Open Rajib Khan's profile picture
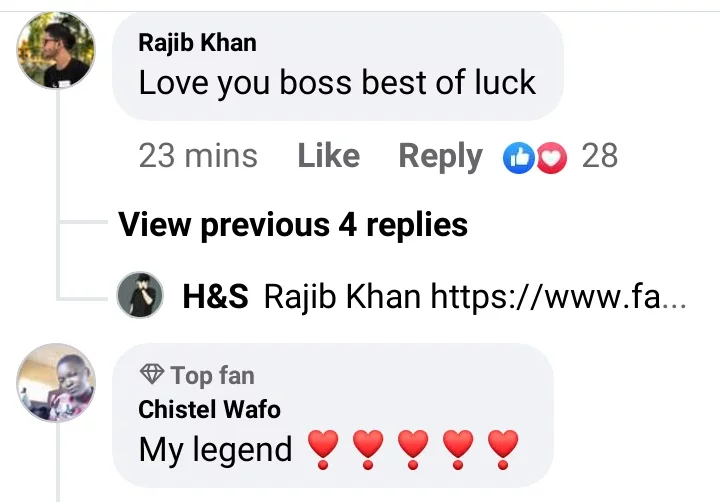The image size is (720, 502). [x=56, y=50]
